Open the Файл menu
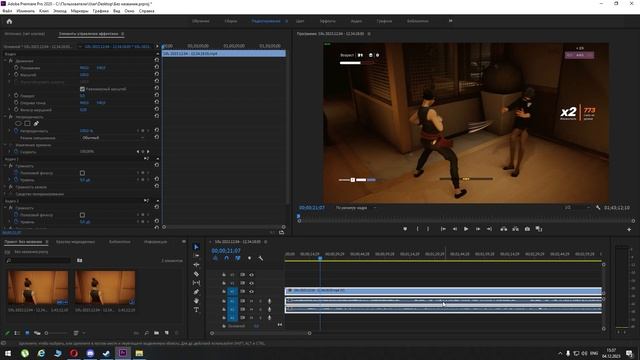This screenshot has width=640, height=360. click(7, 11)
